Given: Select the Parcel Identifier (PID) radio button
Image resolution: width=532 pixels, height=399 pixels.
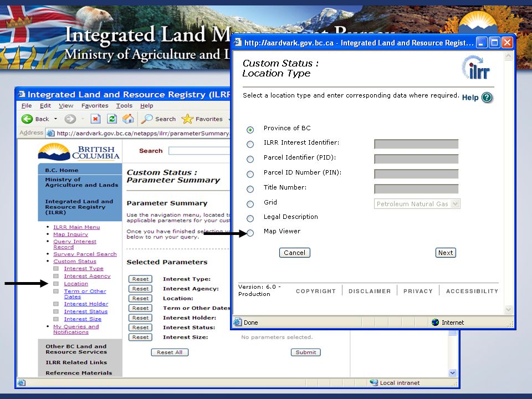Looking at the screenshot, I should [x=250, y=159].
